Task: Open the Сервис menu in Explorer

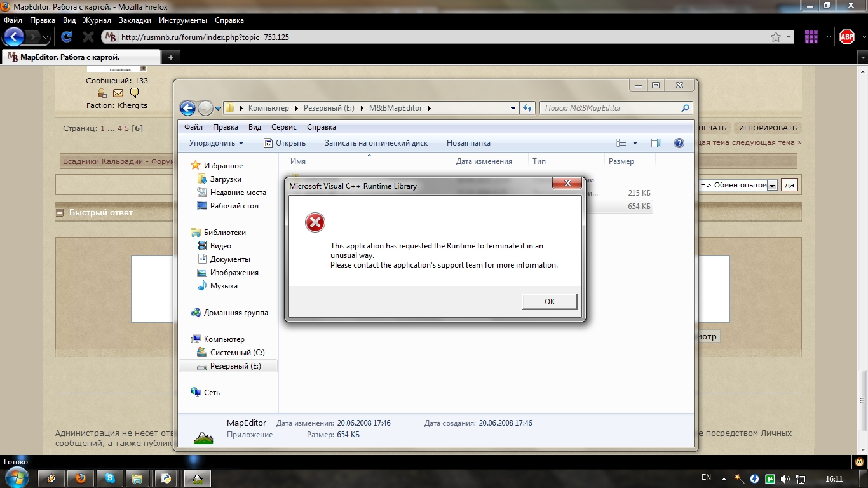Action: click(284, 127)
